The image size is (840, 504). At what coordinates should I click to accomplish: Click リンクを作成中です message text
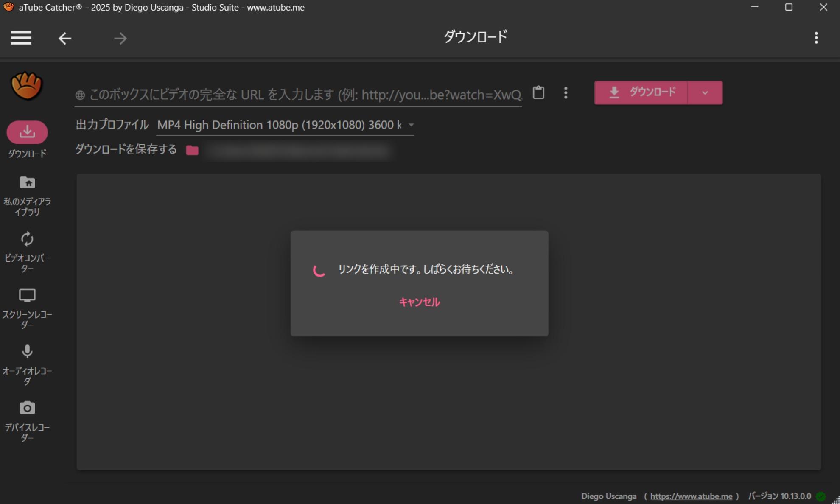point(426,269)
